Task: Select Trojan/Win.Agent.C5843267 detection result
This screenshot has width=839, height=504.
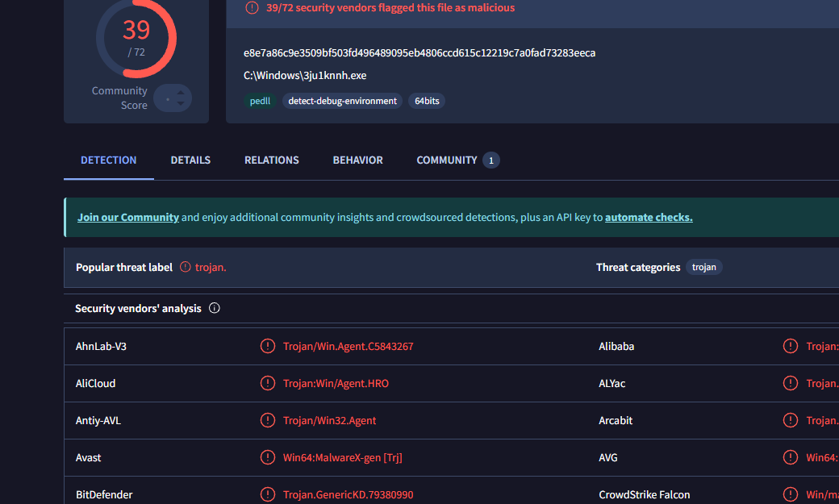Action: 349,346
